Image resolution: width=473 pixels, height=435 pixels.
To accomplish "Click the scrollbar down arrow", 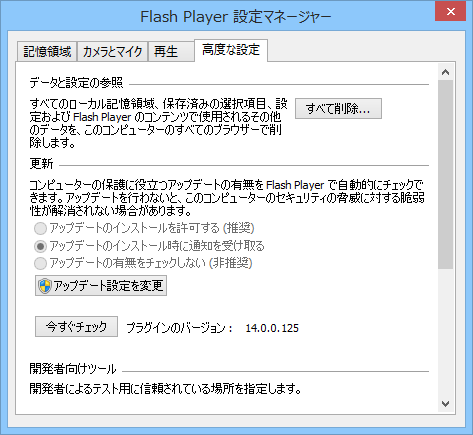I will (445, 404).
